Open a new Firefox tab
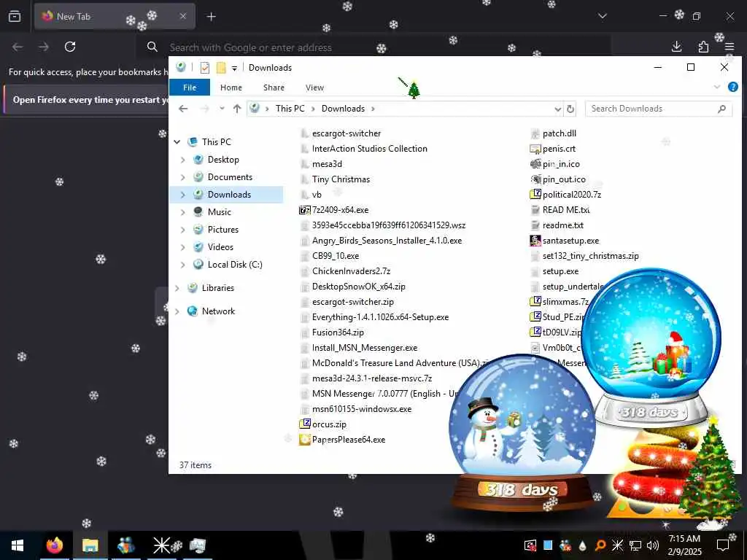Image resolution: width=747 pixels, height=560 pixels. pyautogui.click(x=212, y=17)
